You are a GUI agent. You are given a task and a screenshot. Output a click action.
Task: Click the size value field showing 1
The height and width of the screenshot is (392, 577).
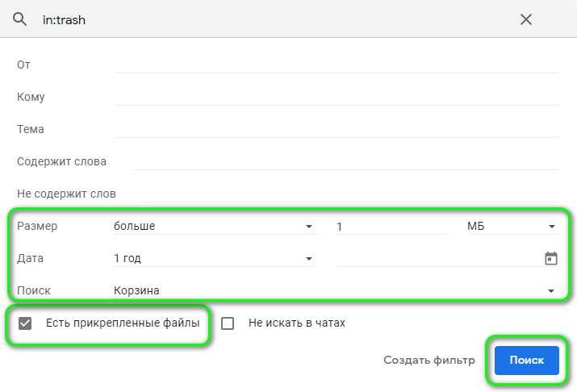coord(390,227)
